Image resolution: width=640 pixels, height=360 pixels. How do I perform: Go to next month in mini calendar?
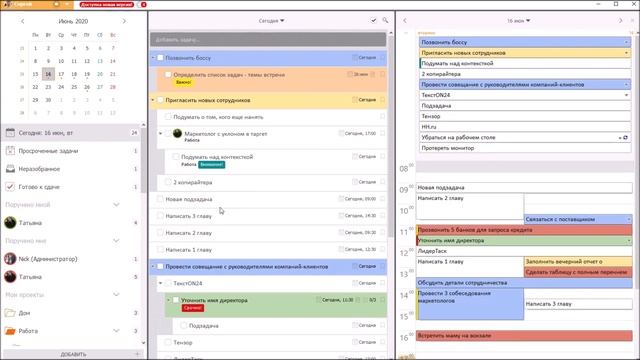pyautogui.click(x=124, y=21)
